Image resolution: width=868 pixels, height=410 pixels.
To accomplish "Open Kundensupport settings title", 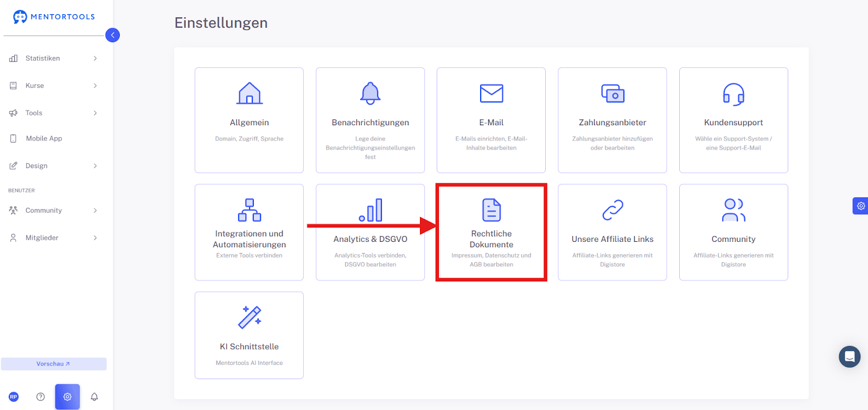I will (x=733, y=123).
